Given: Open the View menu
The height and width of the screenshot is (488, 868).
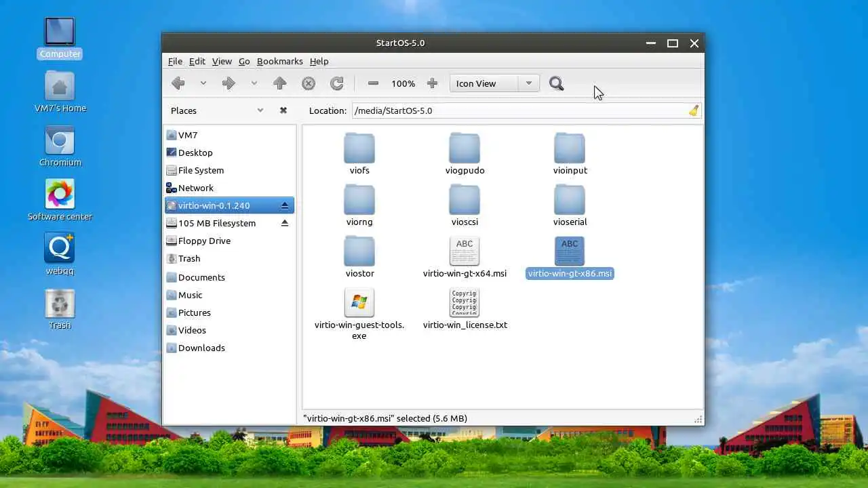Looking at the screenshot, I should coord(222,61).
